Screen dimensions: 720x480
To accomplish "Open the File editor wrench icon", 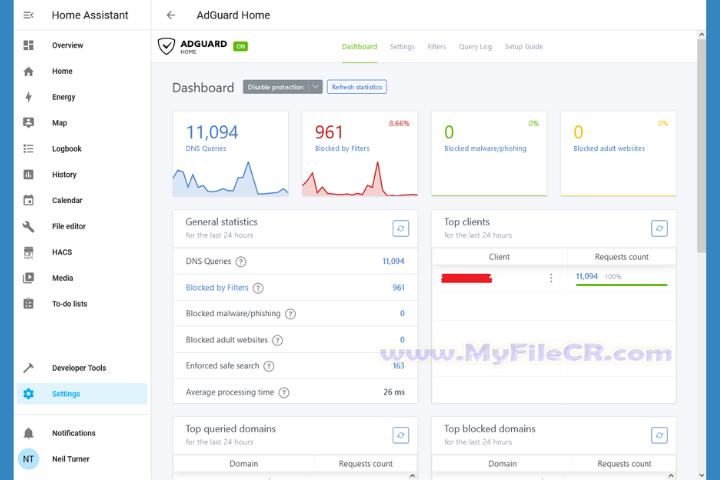I will tap(28, 226).
